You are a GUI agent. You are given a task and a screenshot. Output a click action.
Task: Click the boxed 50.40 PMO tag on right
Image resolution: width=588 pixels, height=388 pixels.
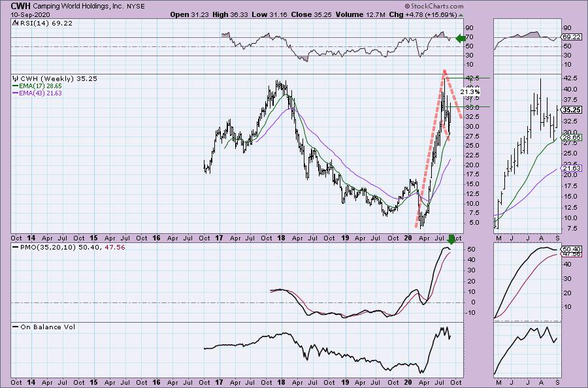pos(572,249)
